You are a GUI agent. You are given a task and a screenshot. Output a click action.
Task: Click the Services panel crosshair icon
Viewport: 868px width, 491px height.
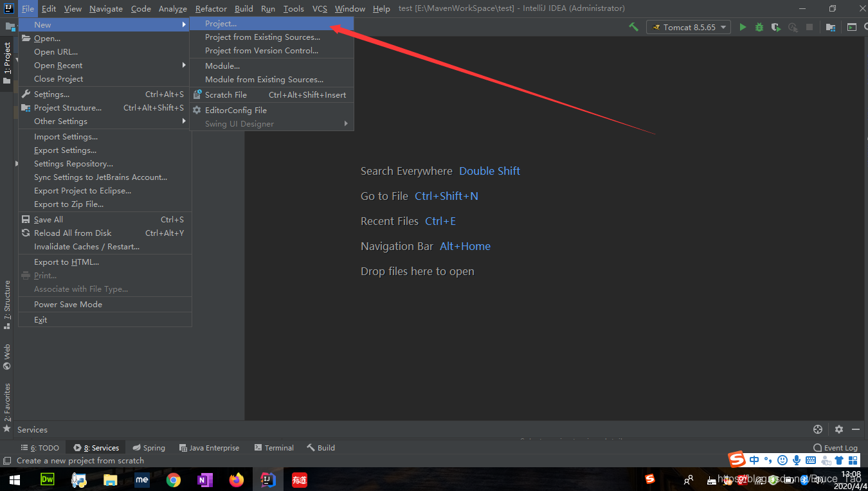coord(818,429)
